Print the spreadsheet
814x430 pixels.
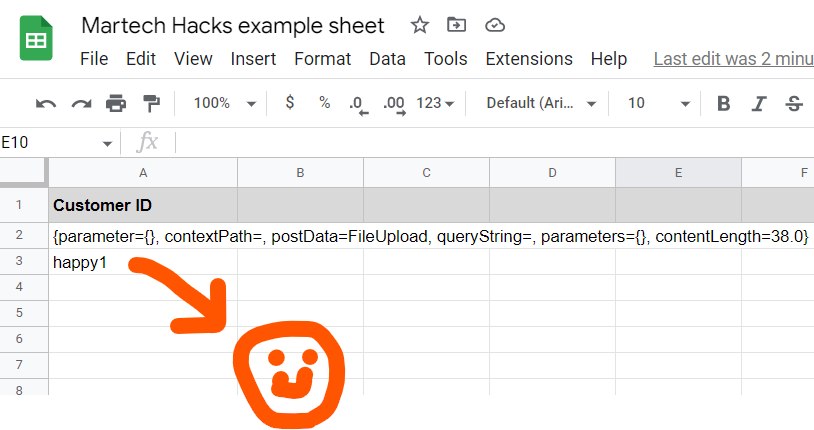(x=116, y=103)
